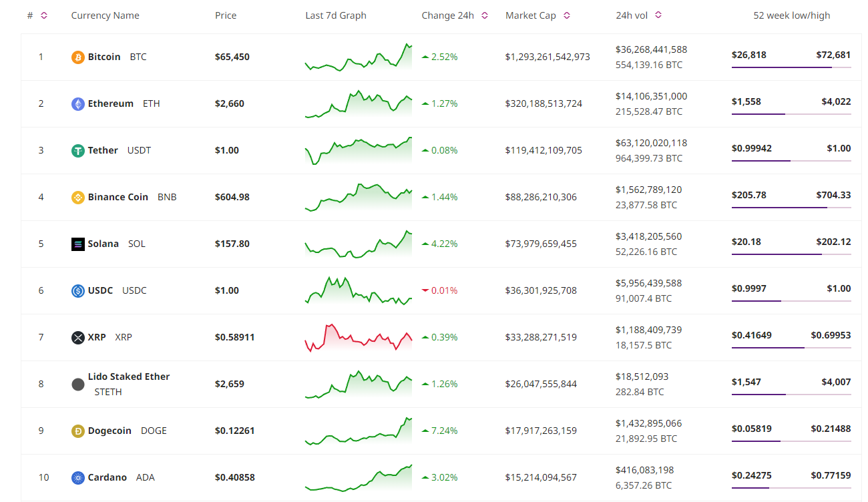Viewport: 868px width, 502px height.
Task: Click the Price column header
Action: pyautogui.click(x=226, y=15)
